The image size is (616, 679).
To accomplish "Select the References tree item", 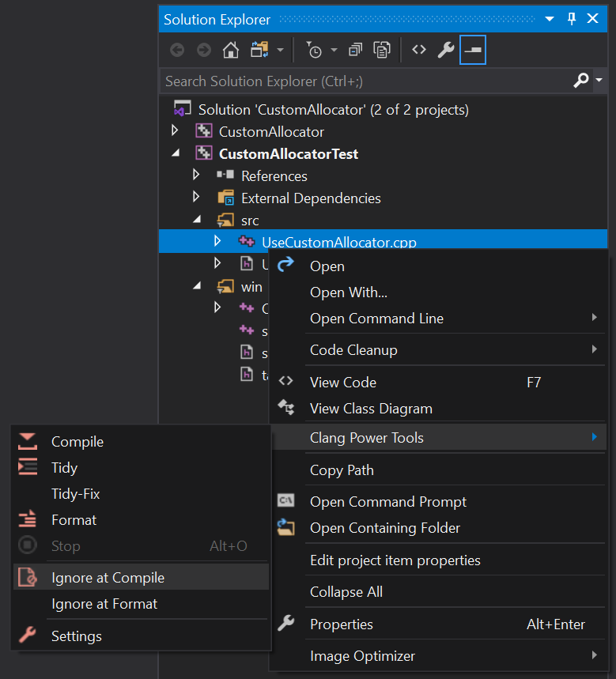I will tap(274, 176).
